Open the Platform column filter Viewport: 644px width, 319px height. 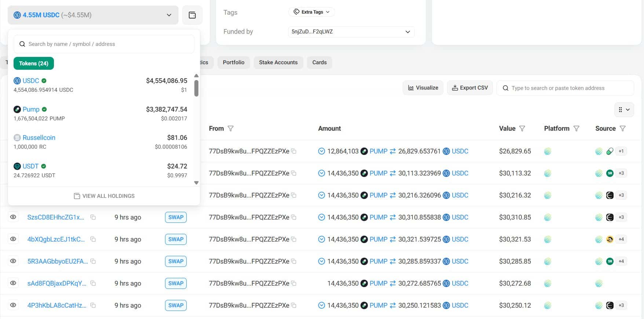coord(576,128)
